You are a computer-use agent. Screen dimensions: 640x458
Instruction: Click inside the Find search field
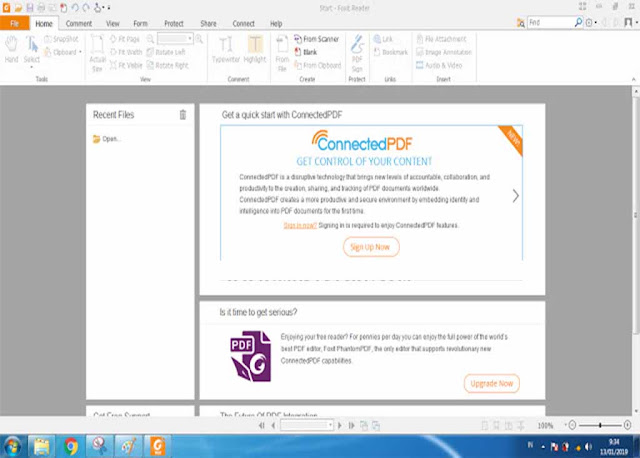(551, 22)
